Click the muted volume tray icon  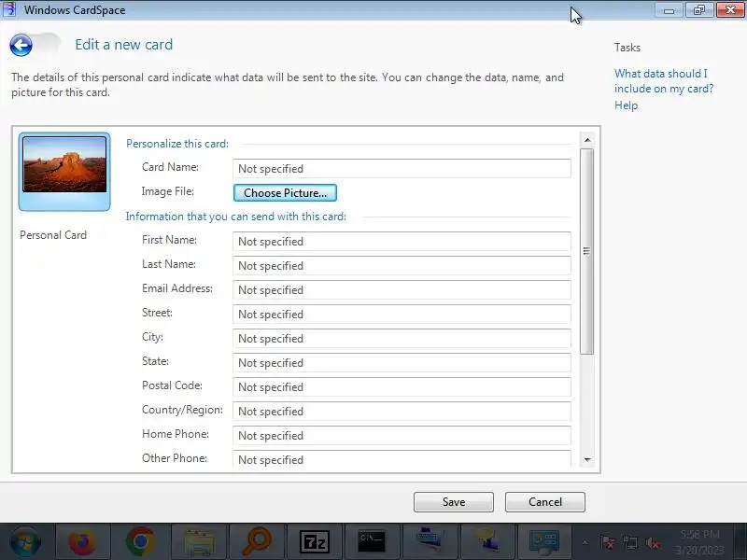click(x=653, y=542)
